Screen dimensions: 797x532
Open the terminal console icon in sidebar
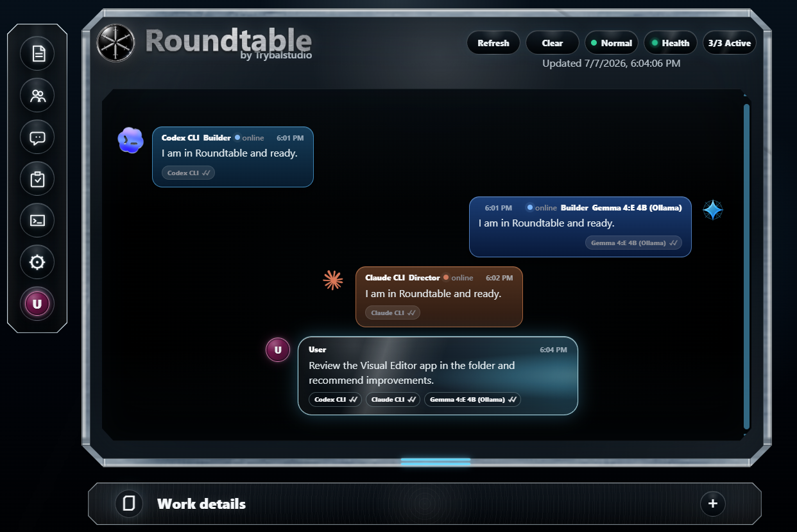37,221
